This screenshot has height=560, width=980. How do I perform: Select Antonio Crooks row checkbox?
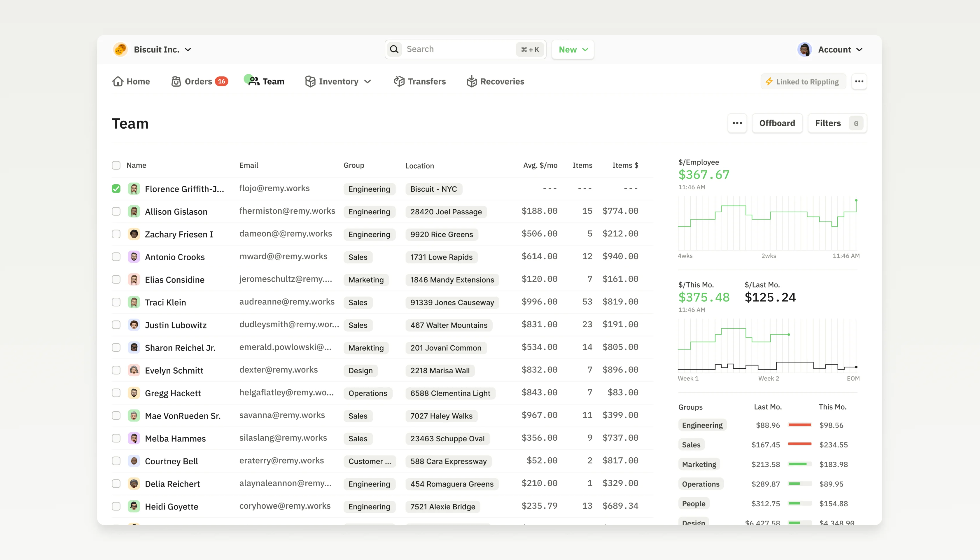(116, 257)
